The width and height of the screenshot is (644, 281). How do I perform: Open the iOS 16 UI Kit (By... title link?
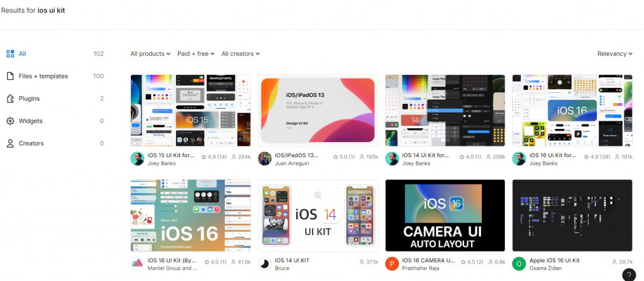pyautogui.click(x=172, y=260)
